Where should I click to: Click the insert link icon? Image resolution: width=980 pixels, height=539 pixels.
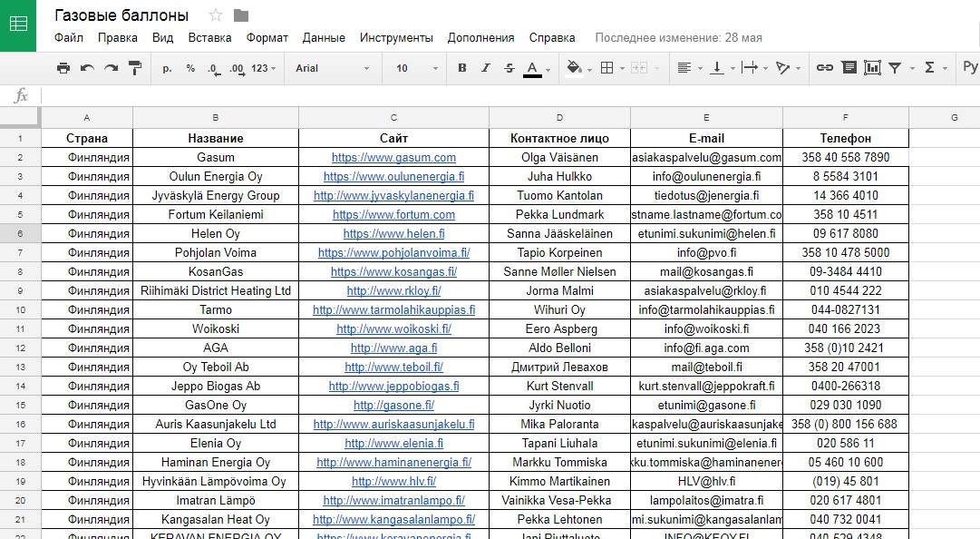tap(824, 68)
